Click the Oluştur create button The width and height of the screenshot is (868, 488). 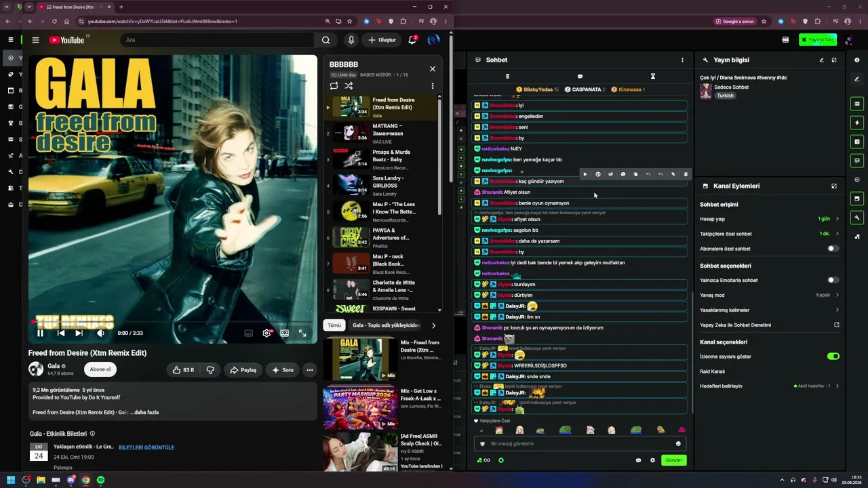click(x=382, y=40)
